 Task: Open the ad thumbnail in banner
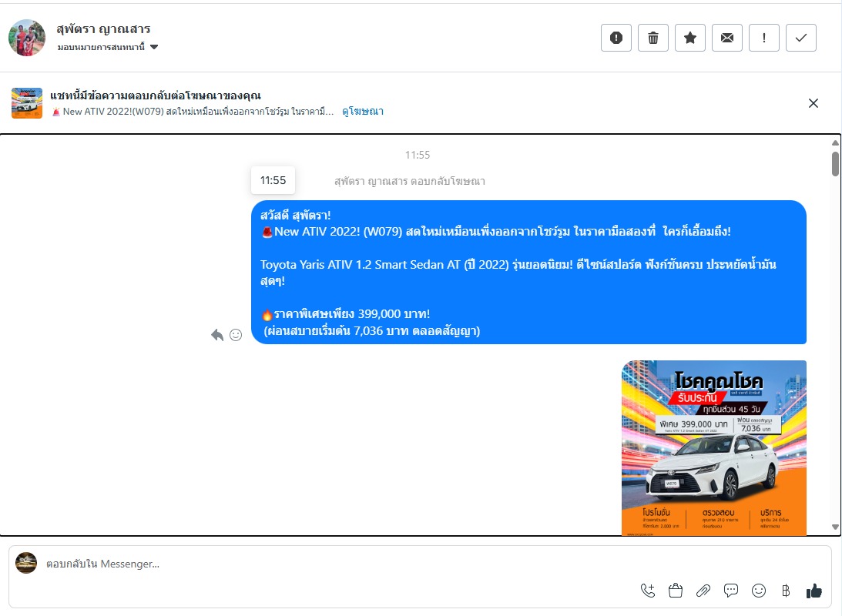click(x=27, y=103)
